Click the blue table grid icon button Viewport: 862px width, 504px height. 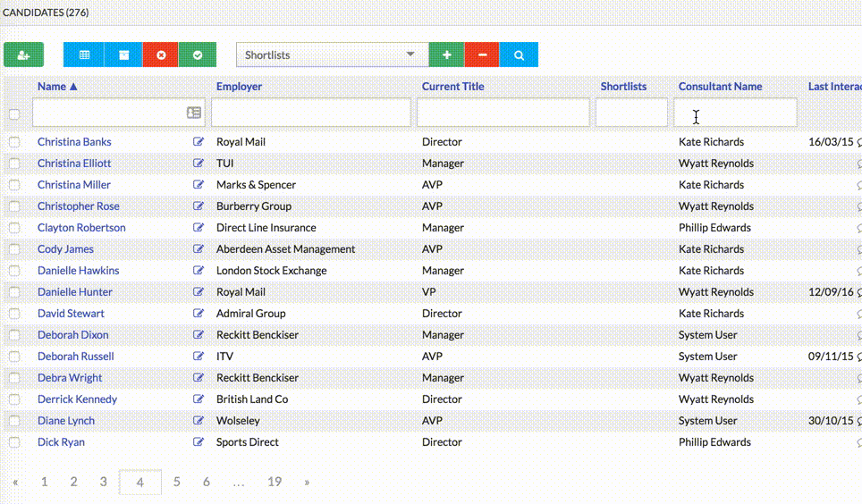pos(84,55)
